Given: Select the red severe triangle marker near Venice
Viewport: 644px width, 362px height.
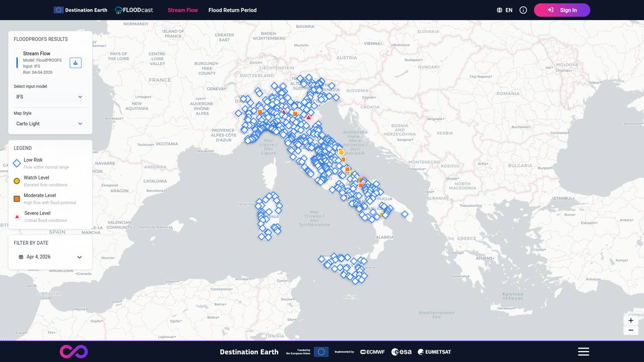Looking at the screenshot, I should coord(308,117).
